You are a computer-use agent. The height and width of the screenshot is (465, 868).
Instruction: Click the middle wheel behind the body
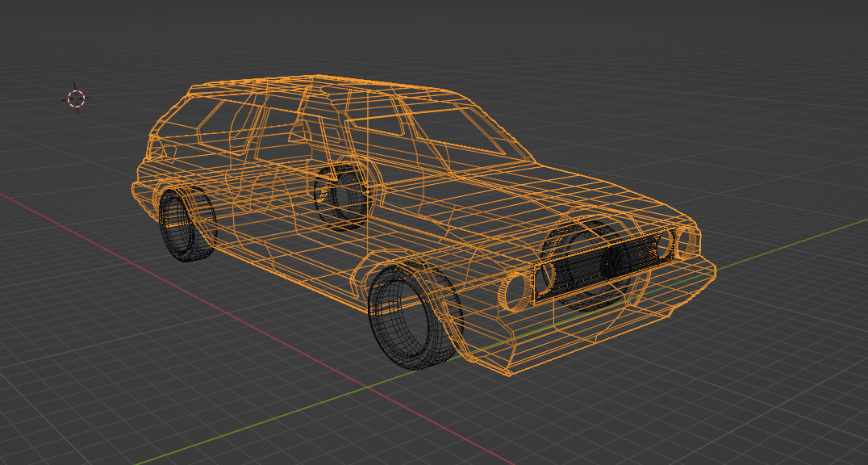click(343, 194)
